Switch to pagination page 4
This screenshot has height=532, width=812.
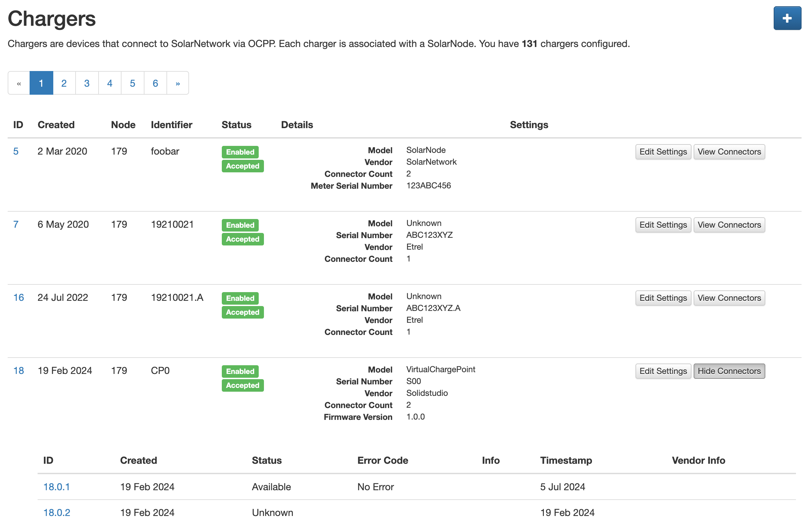click(110, 83)
